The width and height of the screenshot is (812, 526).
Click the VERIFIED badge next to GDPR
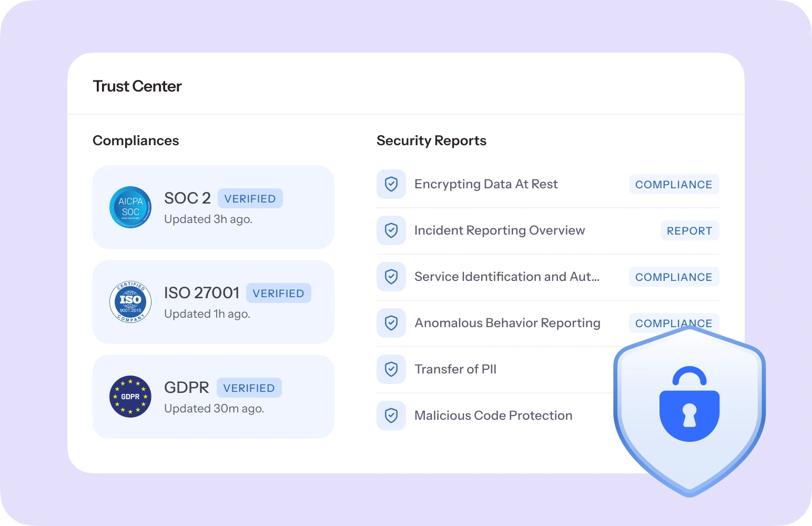pos(249,388)
